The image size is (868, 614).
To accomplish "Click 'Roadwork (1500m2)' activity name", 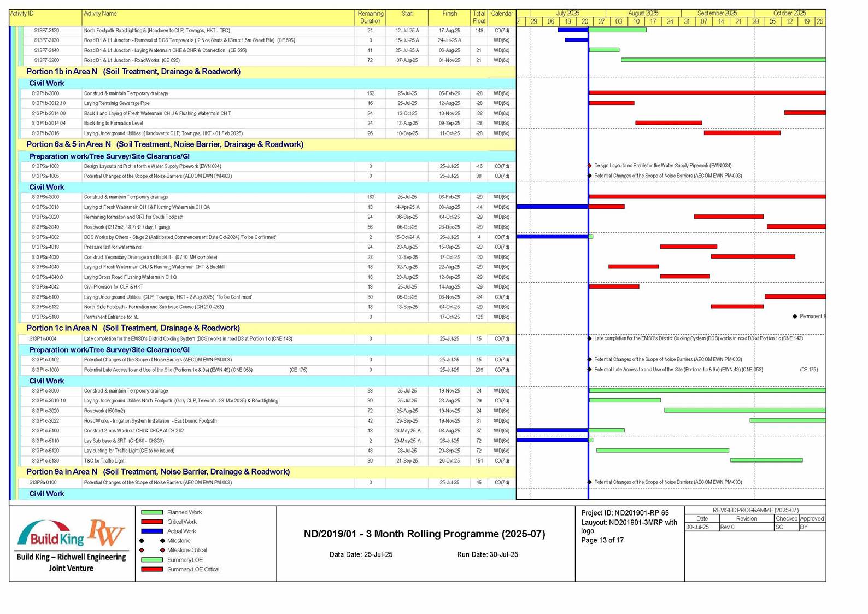I will (x=104, y=411).
